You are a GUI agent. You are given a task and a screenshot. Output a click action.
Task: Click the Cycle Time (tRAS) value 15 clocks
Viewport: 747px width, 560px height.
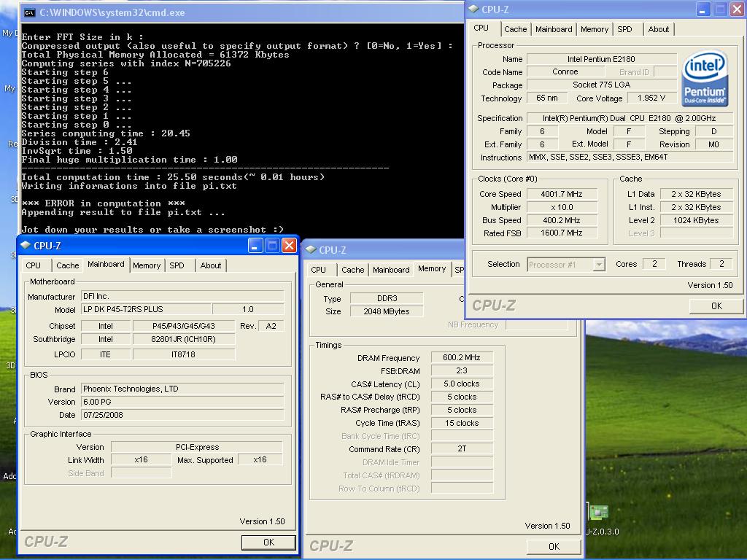(x=462, y=423)
